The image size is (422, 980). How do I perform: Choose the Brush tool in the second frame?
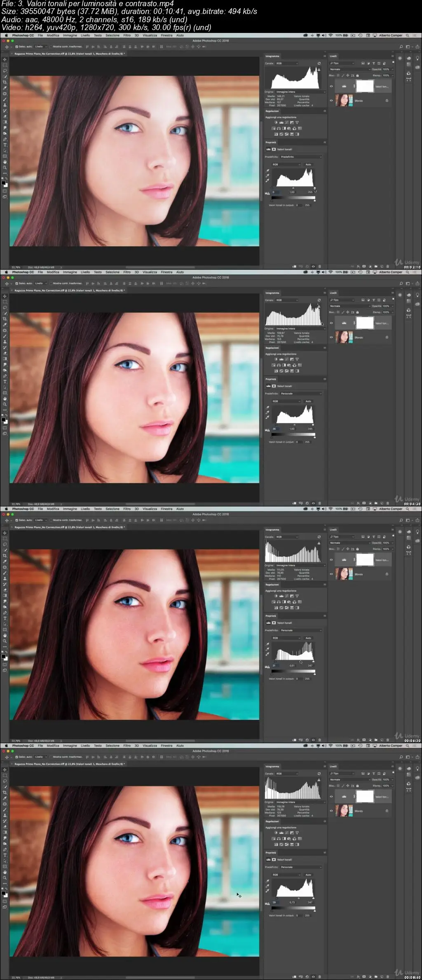pos(5,336)
